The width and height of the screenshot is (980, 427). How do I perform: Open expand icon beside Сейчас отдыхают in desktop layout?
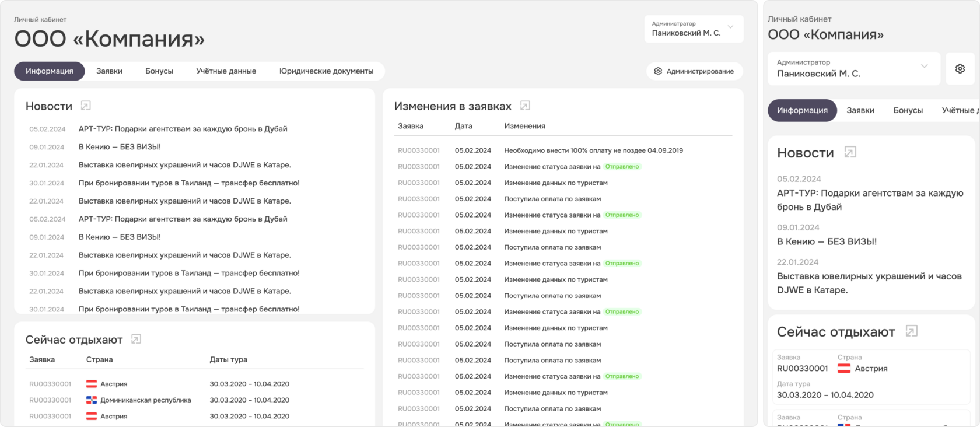[x=136, y=339]
